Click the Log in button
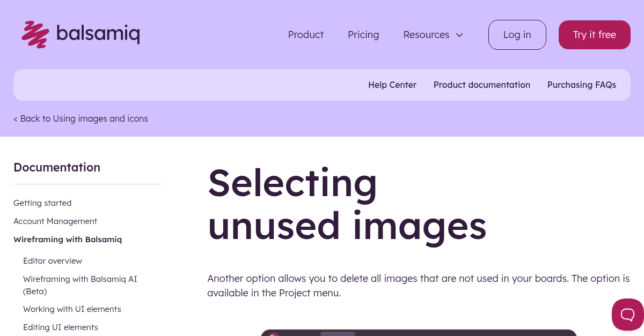Viewport: 644px width, 336px height. (x=517, y=34)
